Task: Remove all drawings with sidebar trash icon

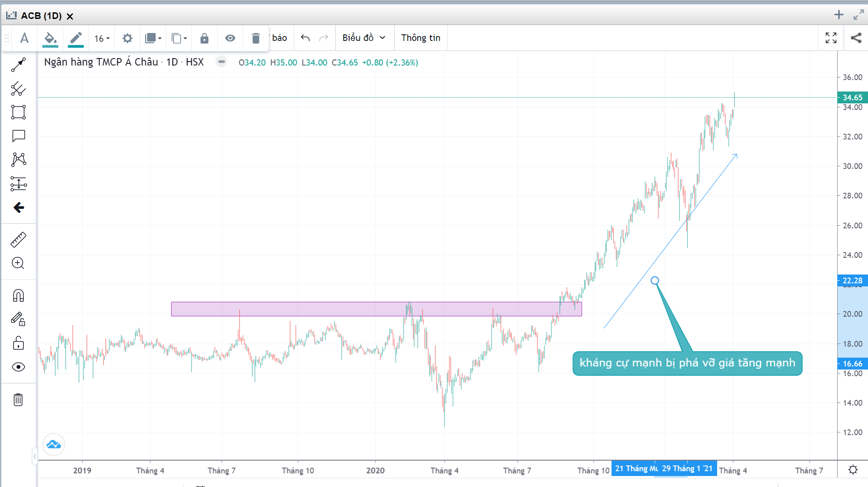Action: 18,399
